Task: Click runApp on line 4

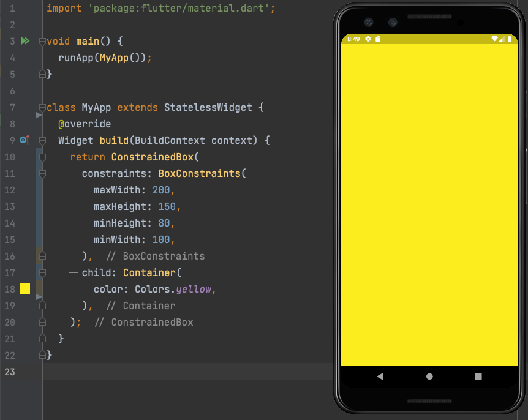Action: click(x=76, y=58)
